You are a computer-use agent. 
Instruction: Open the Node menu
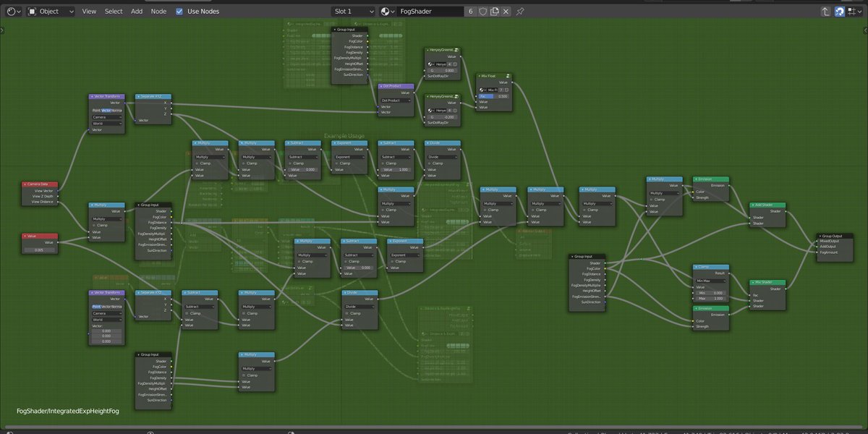pyautogui.click(x=158, y=11)
